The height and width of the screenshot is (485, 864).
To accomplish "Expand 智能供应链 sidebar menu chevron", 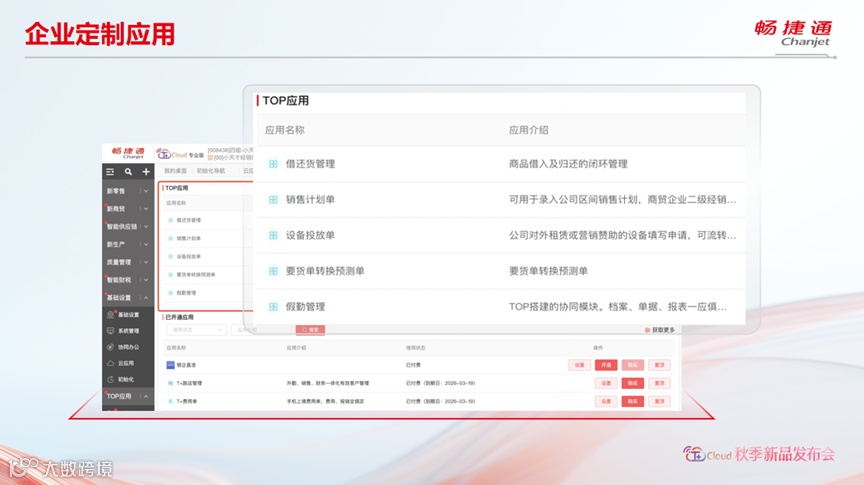I will point(146,227).
